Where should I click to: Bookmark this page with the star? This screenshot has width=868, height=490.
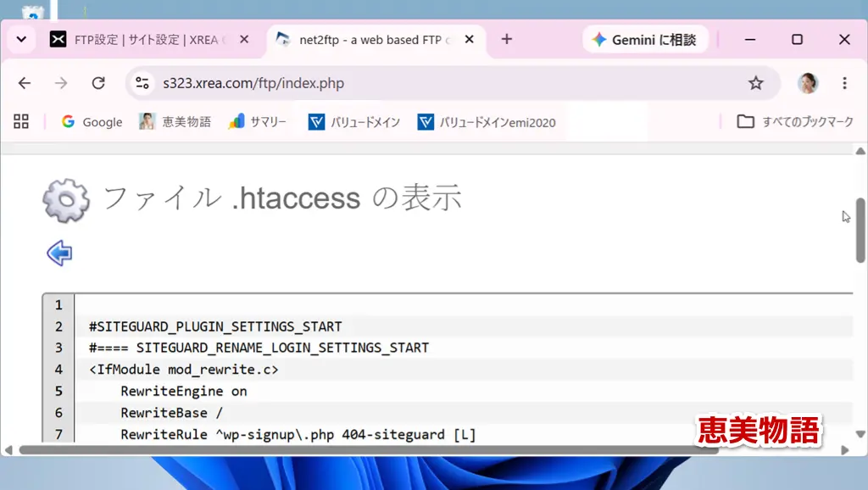coord(755,83)
